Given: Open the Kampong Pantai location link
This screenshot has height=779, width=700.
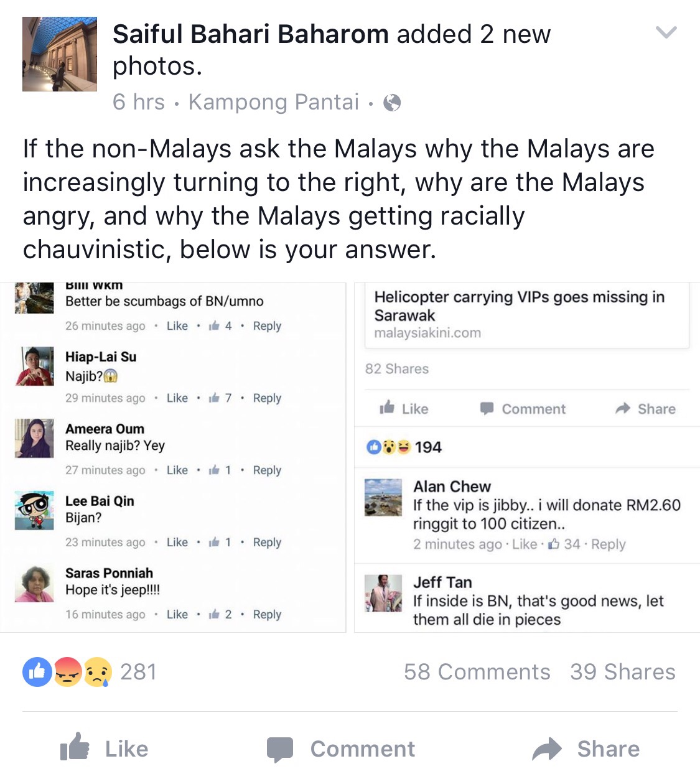Looking at the screenshot, I should tap(274, 102).
